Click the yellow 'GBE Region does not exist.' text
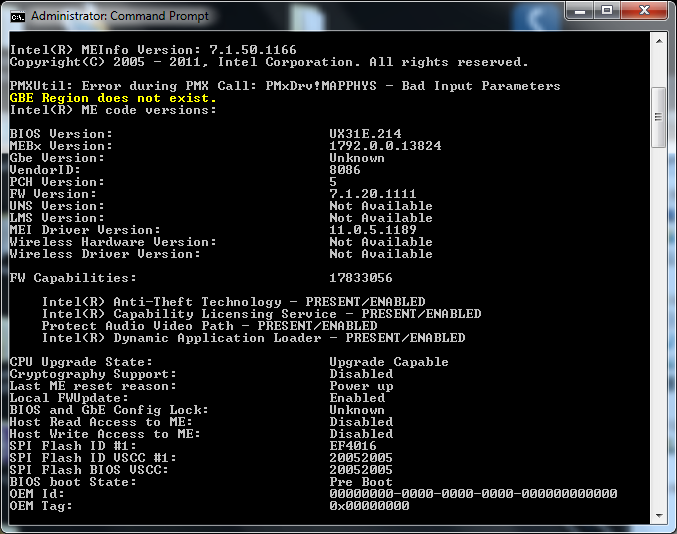 click(113, 98)
